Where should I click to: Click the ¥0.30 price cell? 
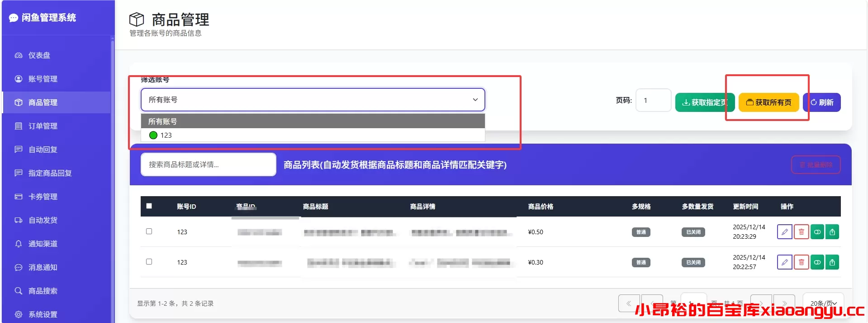(x=536, y=262)
